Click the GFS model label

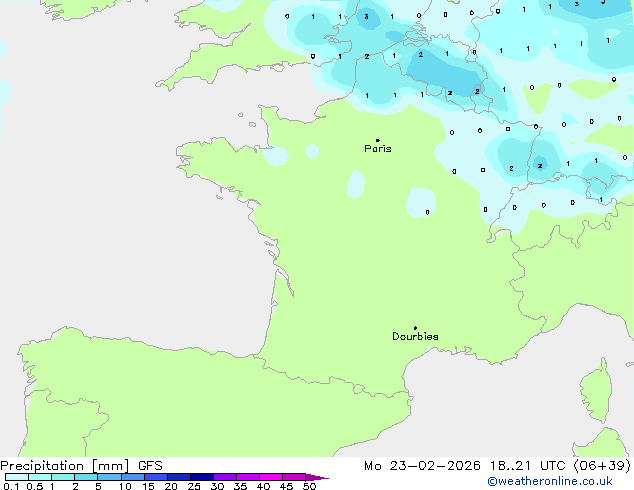tap(150, 466)
